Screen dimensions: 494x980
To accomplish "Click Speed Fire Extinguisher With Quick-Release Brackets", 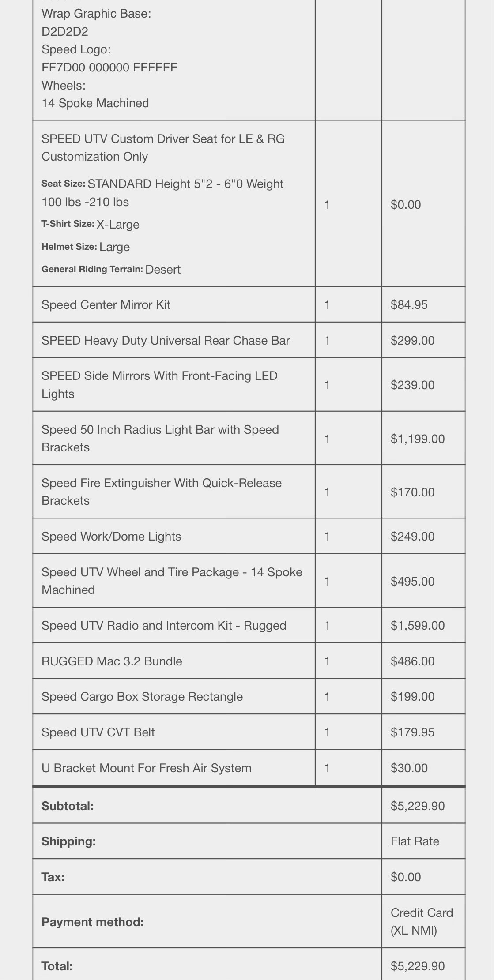I will 162,492.
